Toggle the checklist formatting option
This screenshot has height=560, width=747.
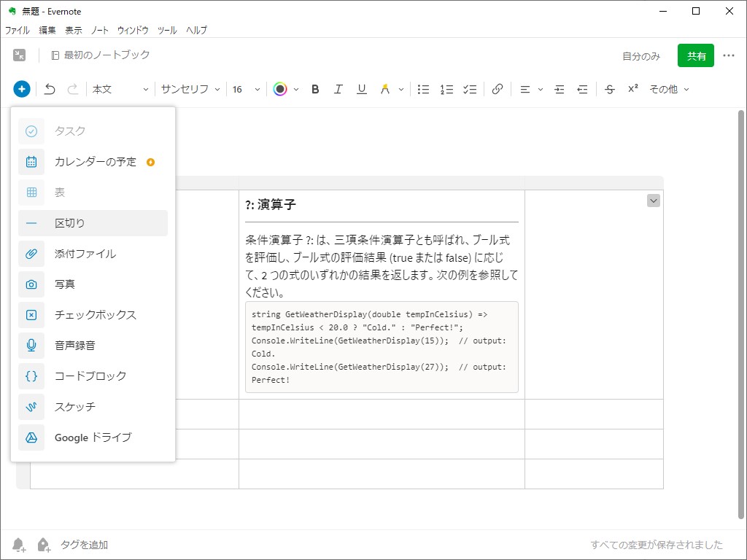pos(469,88)
